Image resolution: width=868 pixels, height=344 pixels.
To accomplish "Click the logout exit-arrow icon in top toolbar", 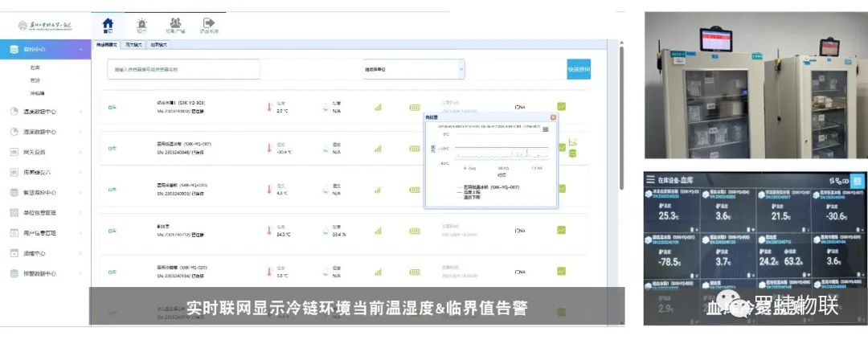I will (x=209, y=23).
